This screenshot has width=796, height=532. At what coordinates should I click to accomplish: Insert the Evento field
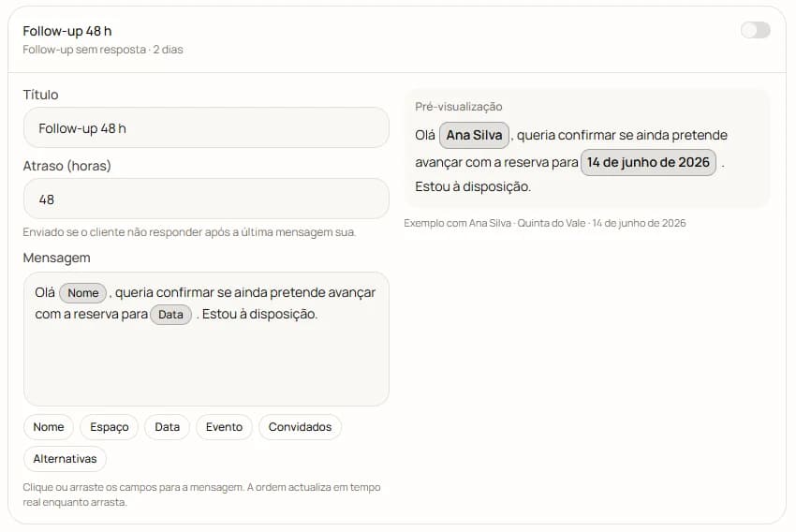[224, 427]
